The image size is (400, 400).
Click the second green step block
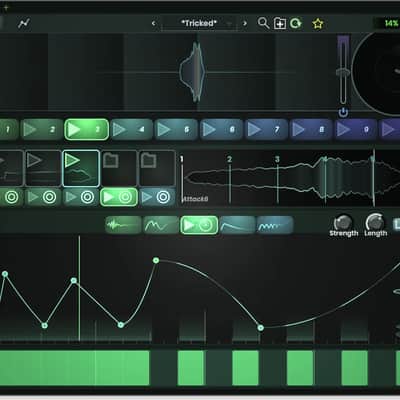point(191,368)
